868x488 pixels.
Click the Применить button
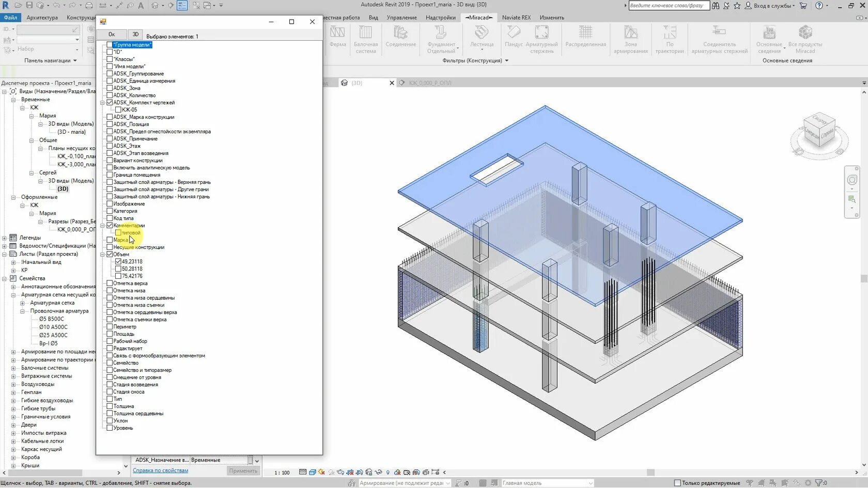[x=242, y=470]
